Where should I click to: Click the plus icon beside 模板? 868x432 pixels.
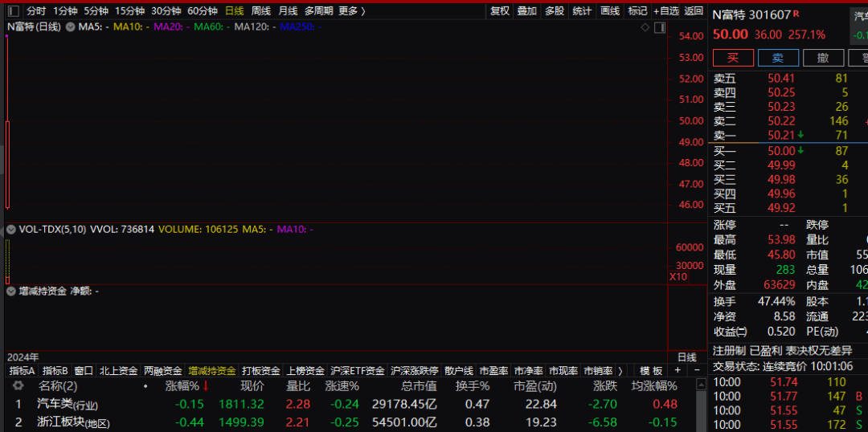pyautogui.click(x=678, y=371)
